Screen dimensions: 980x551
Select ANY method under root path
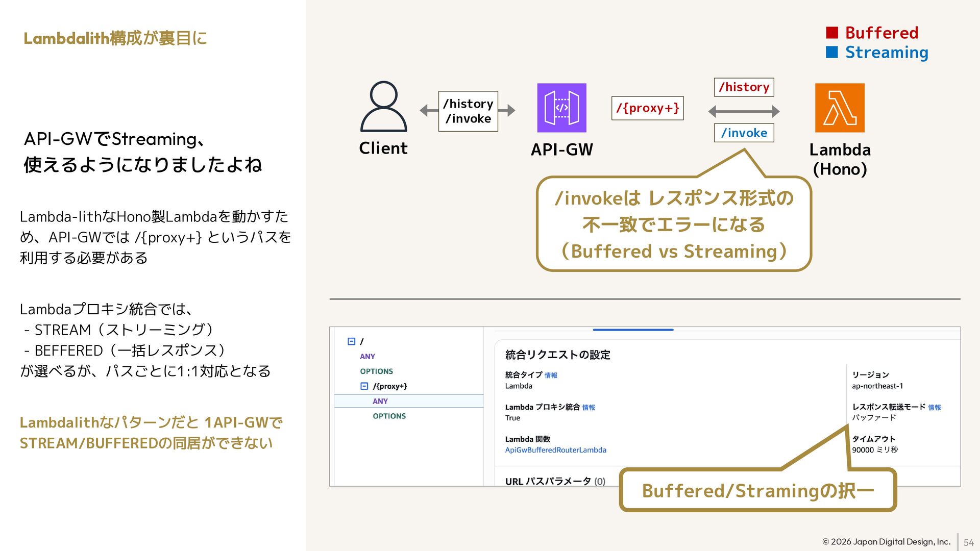(367, 357)
